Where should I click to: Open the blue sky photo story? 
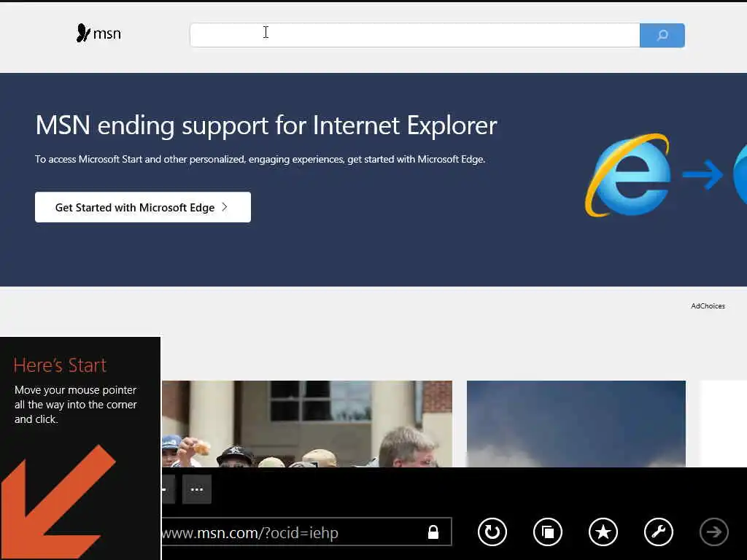(576, 424)
